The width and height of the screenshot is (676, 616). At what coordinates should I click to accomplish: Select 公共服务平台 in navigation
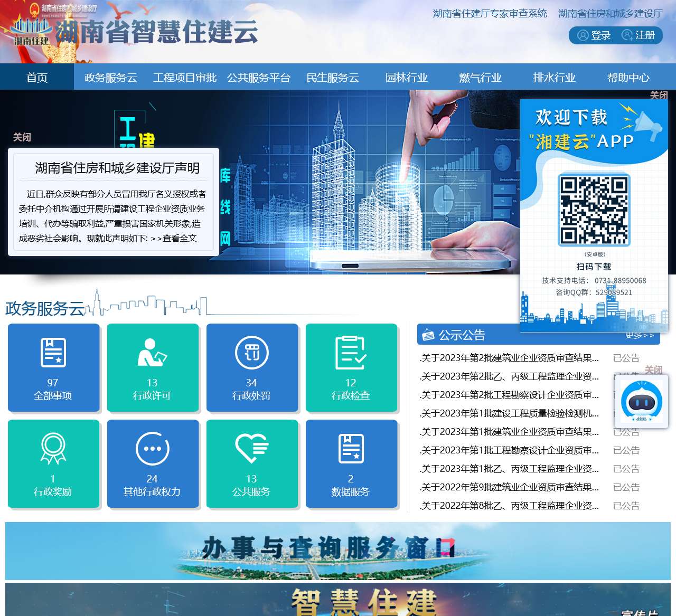[259, 78]
